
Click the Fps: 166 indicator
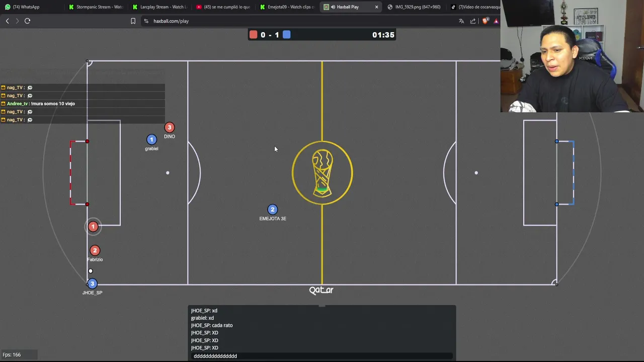pyautogui.click(x=12, y=355)
